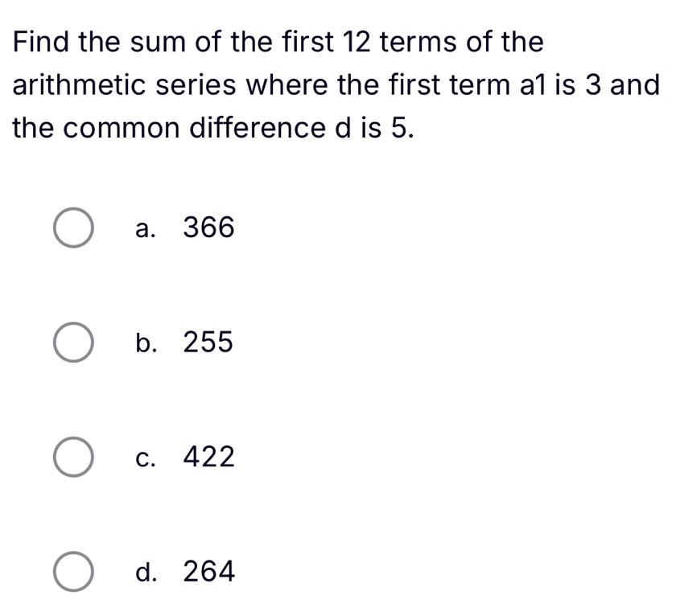Click the answer text 366
The image size is (676, 616).
pyautogui.click(x=209, y=229)
